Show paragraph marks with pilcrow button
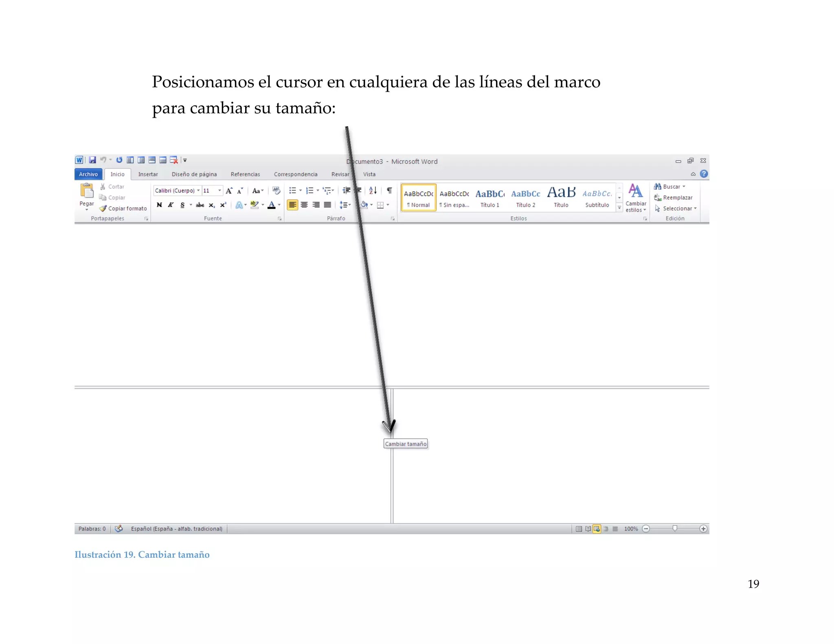 tap(389, 191)
